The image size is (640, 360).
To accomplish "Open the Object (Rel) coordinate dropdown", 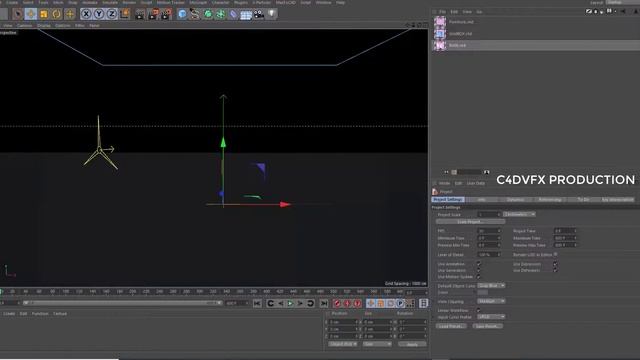I will [343, 344].
